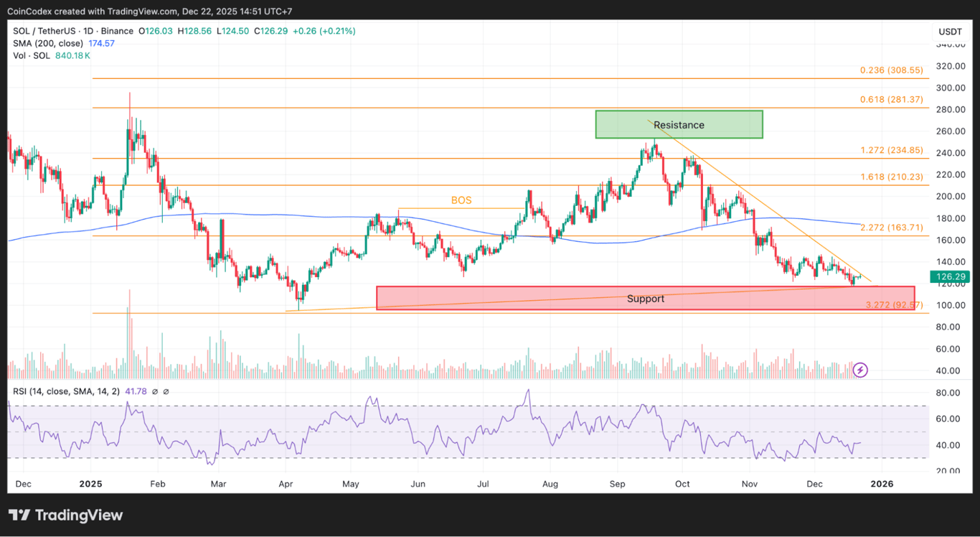This screenshot has height=537, width=980.
Task: Click the SMA (200, close) indicator legend
Action: point(47,43)
